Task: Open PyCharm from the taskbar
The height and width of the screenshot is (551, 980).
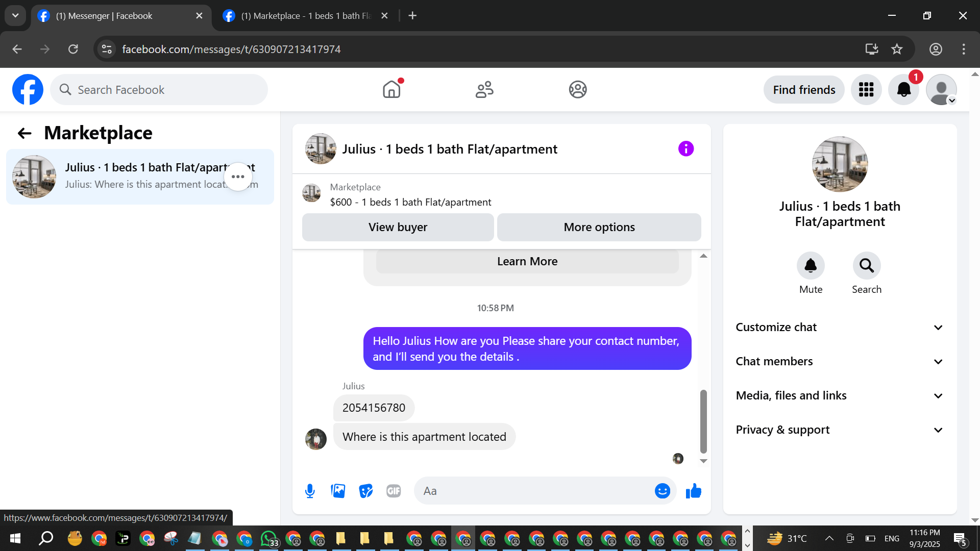Action: pyautogui.click(x=123, y=538)
